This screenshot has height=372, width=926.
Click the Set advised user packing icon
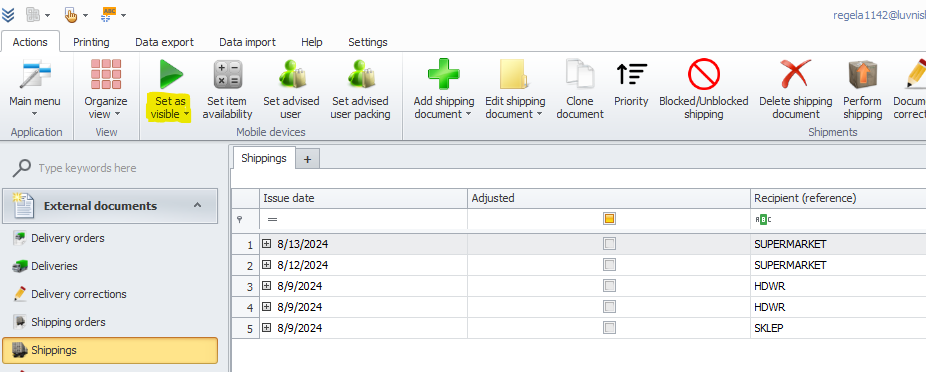tap(360, 74)
